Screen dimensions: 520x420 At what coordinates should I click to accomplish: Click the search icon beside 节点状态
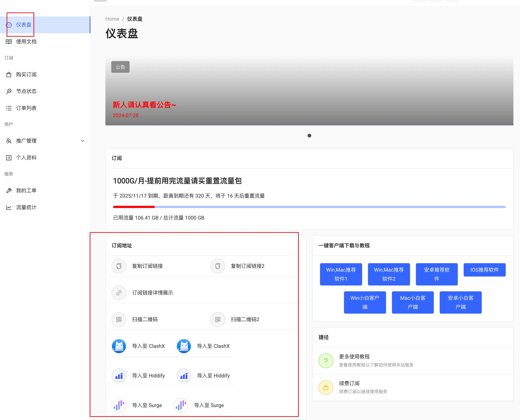[x=9, y=91]
